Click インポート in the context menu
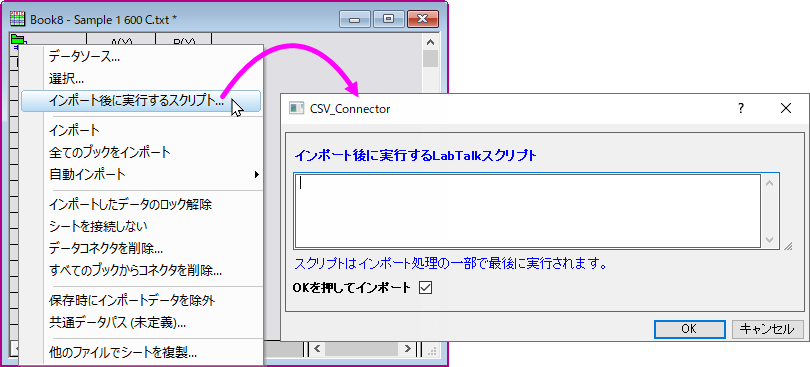This screenshot has width=810, height=367. click(x=141, y=130)
